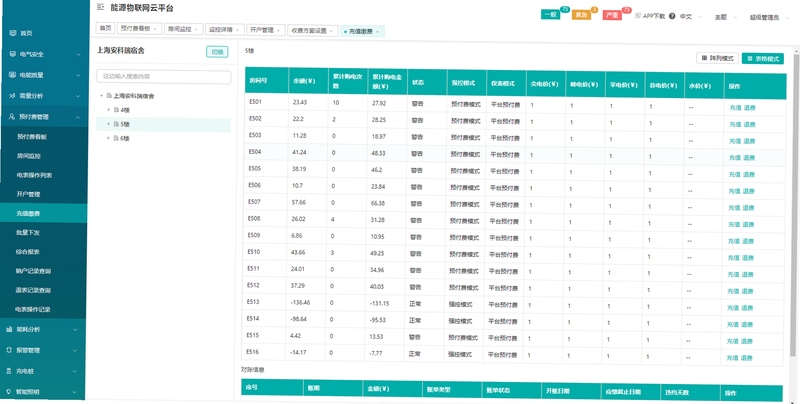Close the 充值缴费 tab
800x404 pixels.
377,32
